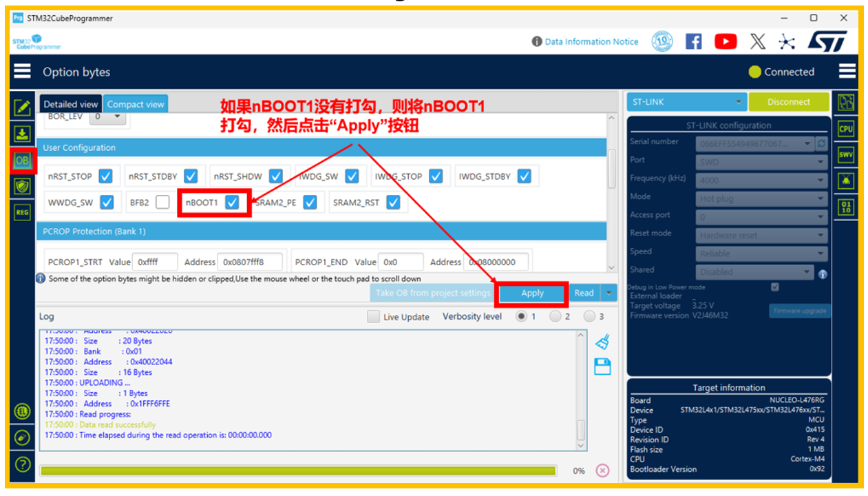The height and width of the screenshot is (496, 868).
Task: Click the Disconnect button
Action: pyautogui.click(x=789, y=101)
